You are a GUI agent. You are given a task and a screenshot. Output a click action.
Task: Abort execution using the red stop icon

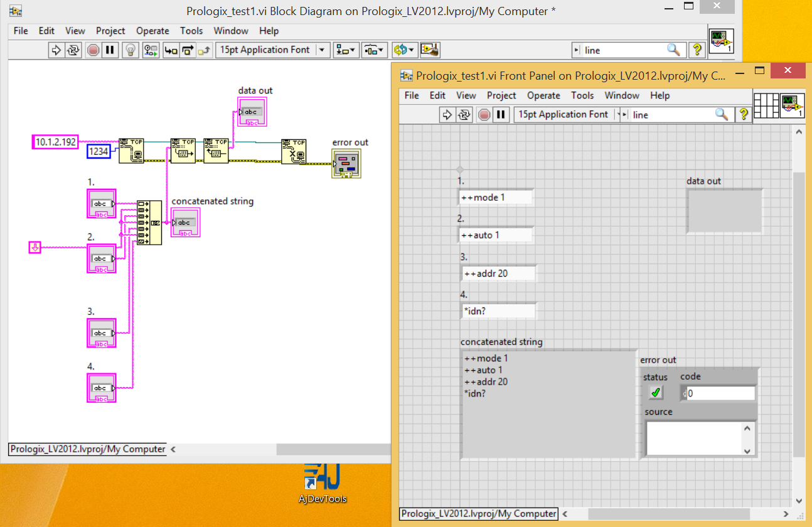[x=93, y=50]
